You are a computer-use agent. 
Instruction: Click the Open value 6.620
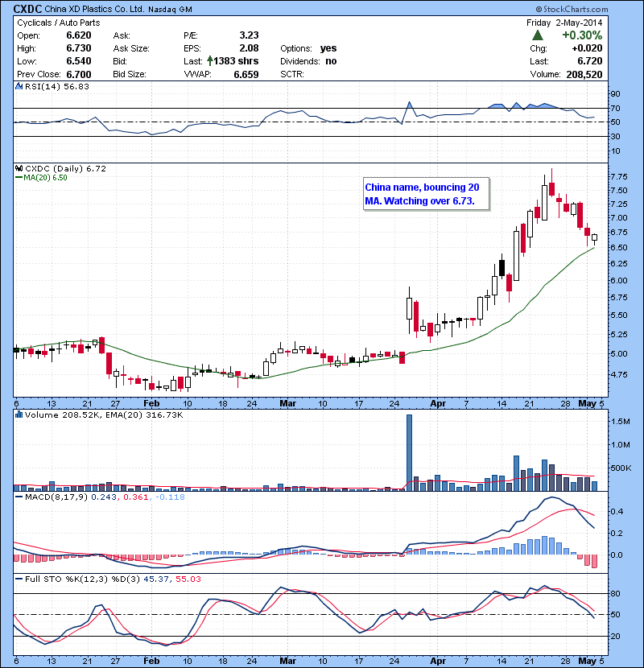point(79,35)
